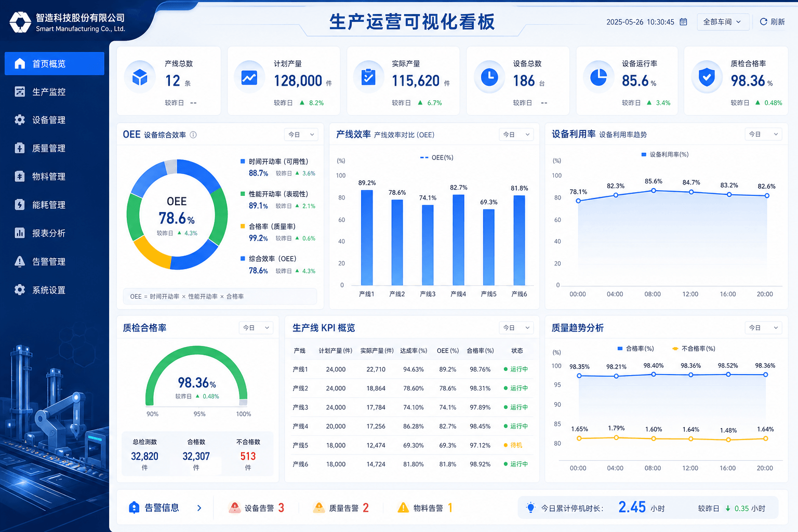Click the 08:00 point showing 85.6%
The image size is (798, 532).
click(654, 191)
